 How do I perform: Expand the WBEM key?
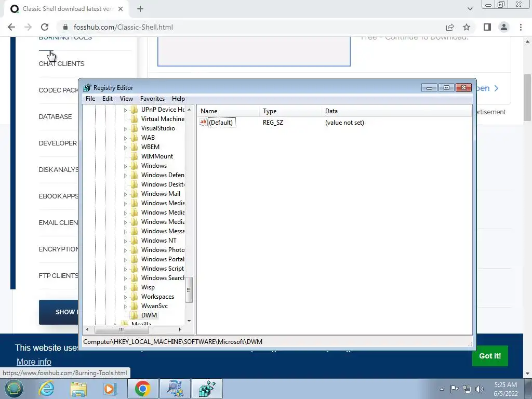pyautogui.click(x=125, y=147)
